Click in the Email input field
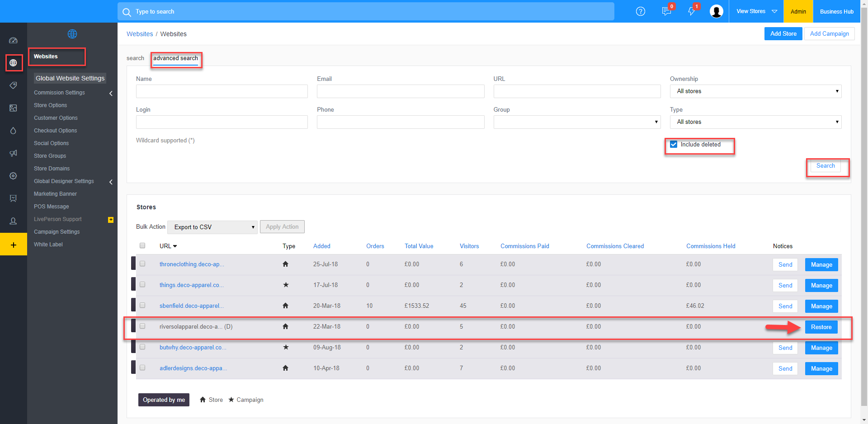This screenshot has width=868, height=424. tap(400, 91)
